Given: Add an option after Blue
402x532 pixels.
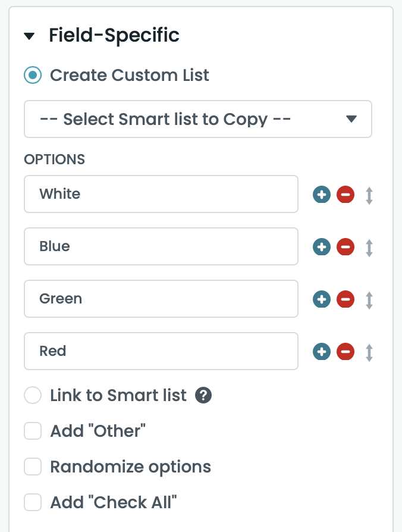Looking at the screenshot, I should coord(322,247).
